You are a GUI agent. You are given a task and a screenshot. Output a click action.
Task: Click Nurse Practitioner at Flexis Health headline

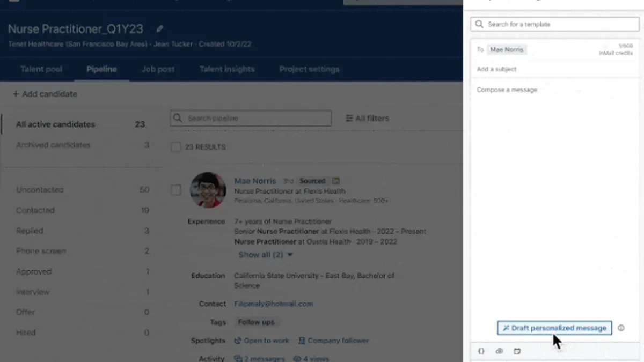(x=290, y=191)
